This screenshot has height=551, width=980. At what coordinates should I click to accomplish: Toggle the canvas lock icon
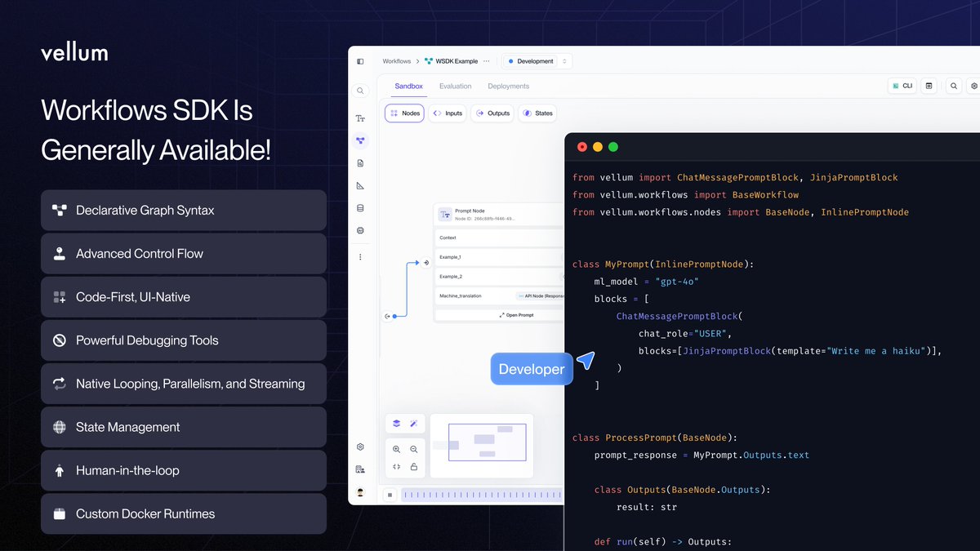[414, 467]
